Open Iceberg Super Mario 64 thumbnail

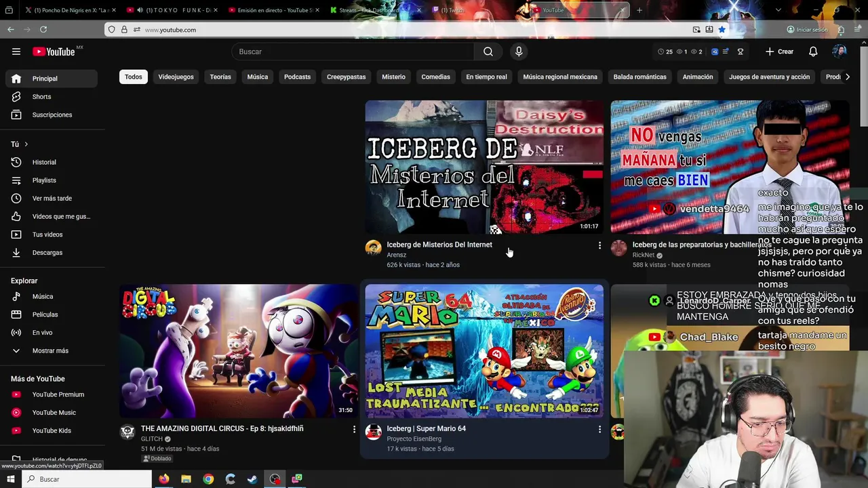click(484, 351)
